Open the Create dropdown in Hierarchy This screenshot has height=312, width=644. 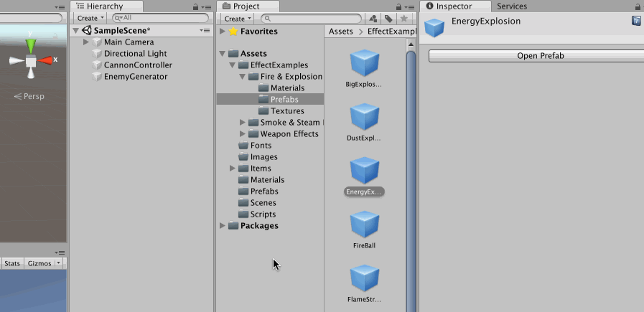point(90,18)
